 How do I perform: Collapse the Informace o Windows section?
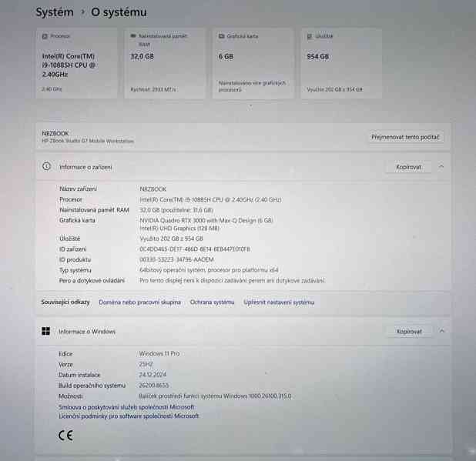(x=441, y=331)
